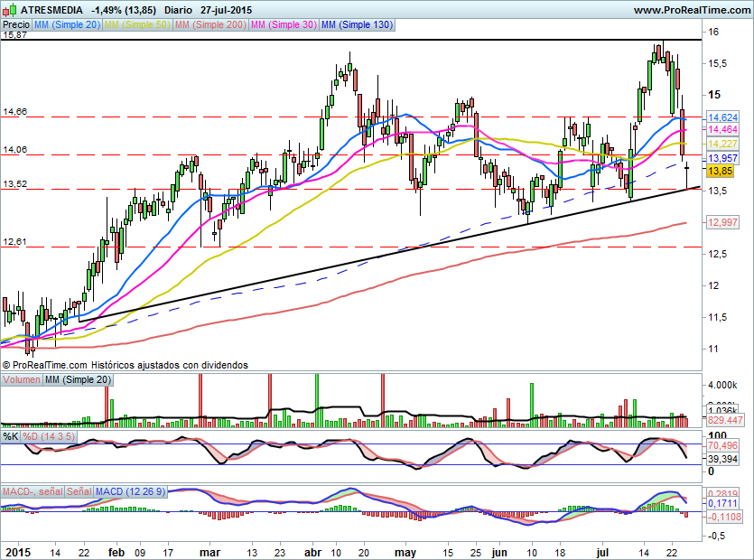Click the 13,85 current price tag
Viewport: 754px width, 560px height.
720,171
